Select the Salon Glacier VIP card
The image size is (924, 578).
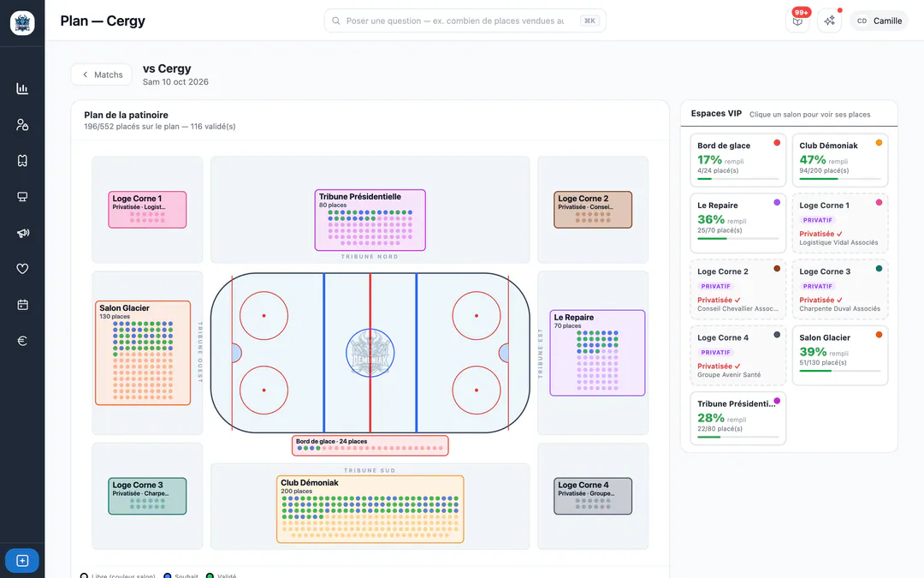pos(840,355)
